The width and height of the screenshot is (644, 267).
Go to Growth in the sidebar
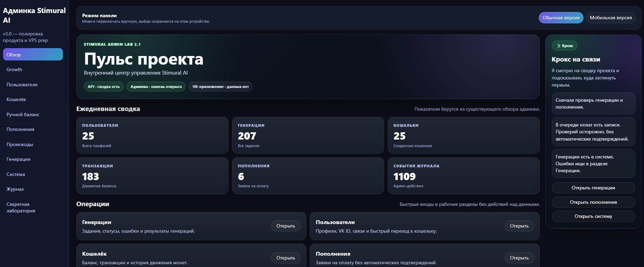point(33,69)
